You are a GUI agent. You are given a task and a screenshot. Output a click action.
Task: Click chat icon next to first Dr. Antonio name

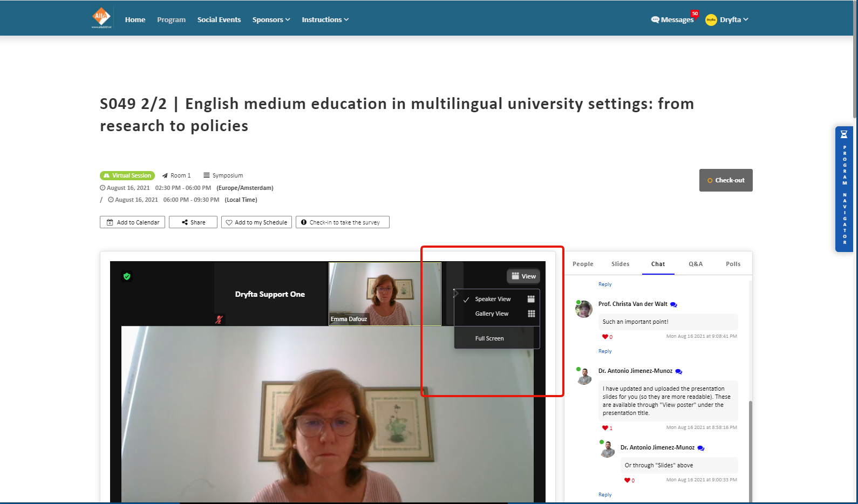coord(679,371)
